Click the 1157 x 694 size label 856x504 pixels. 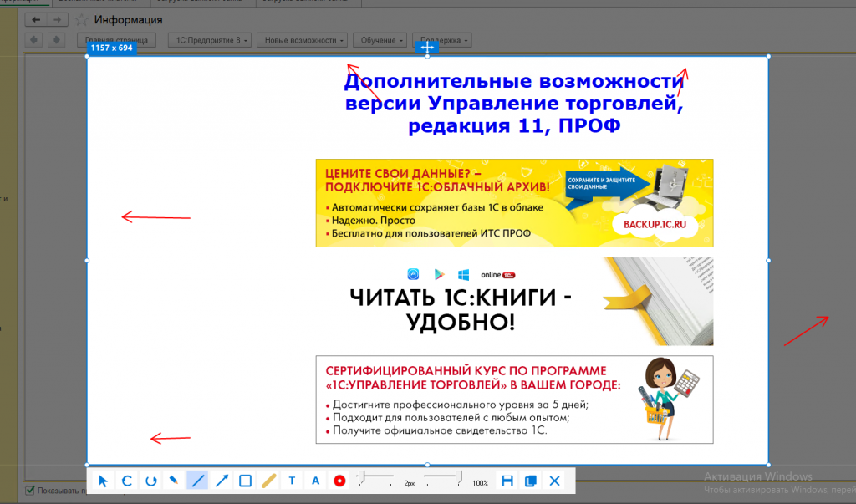pyautogui.click(x=111, y=48)
